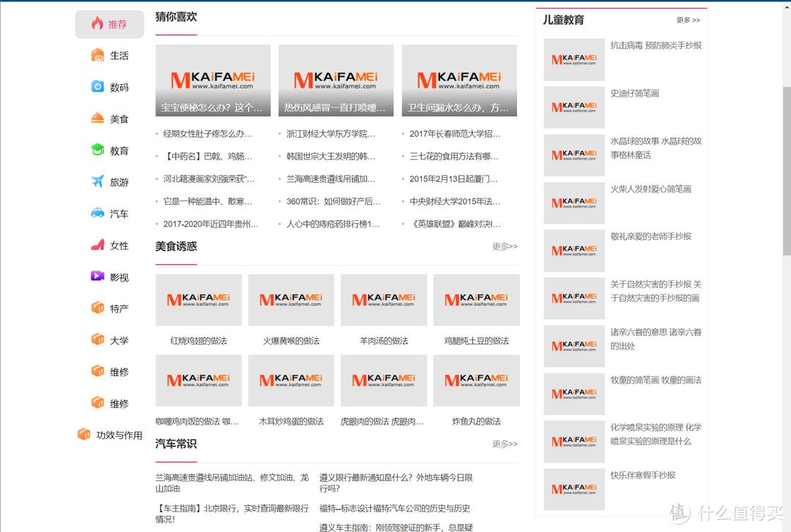Select the 女性 high-heel icon

97,245
